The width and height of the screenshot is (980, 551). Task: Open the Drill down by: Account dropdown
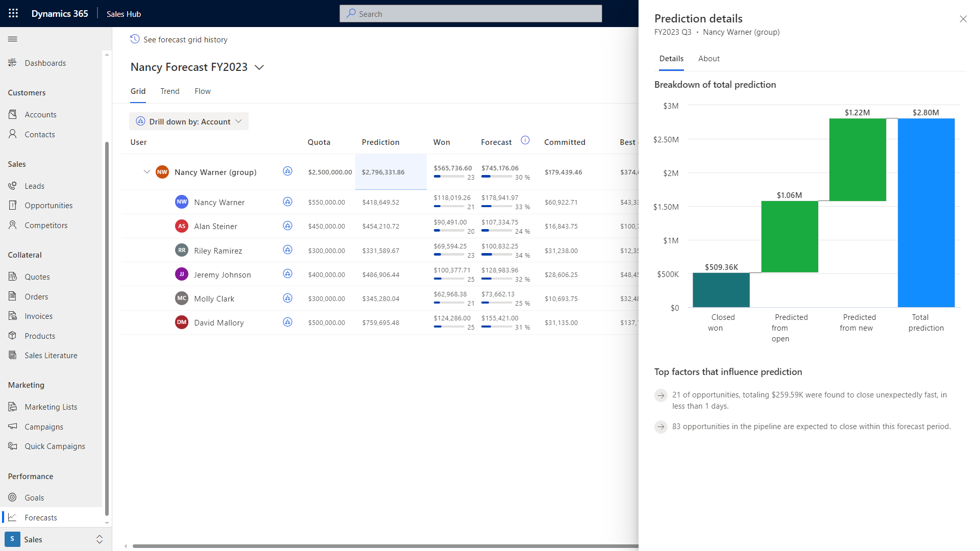pyautogui.click(x=189, y=121)
